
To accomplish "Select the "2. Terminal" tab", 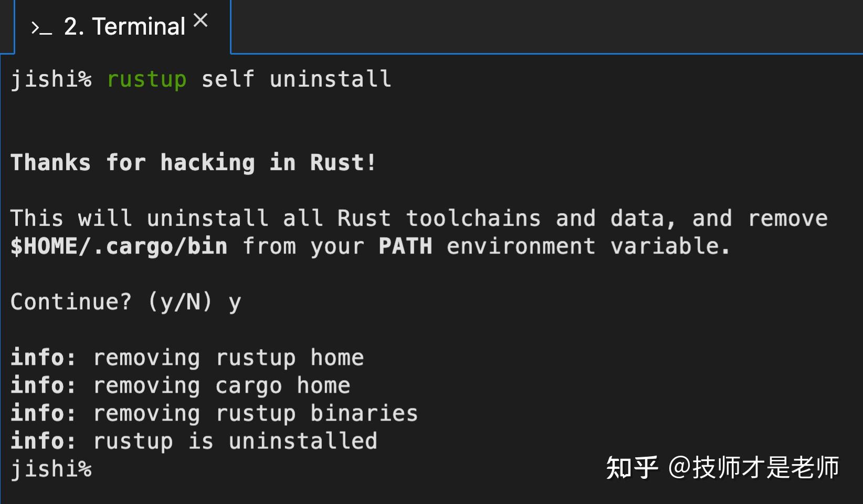I will coord(123,26).
